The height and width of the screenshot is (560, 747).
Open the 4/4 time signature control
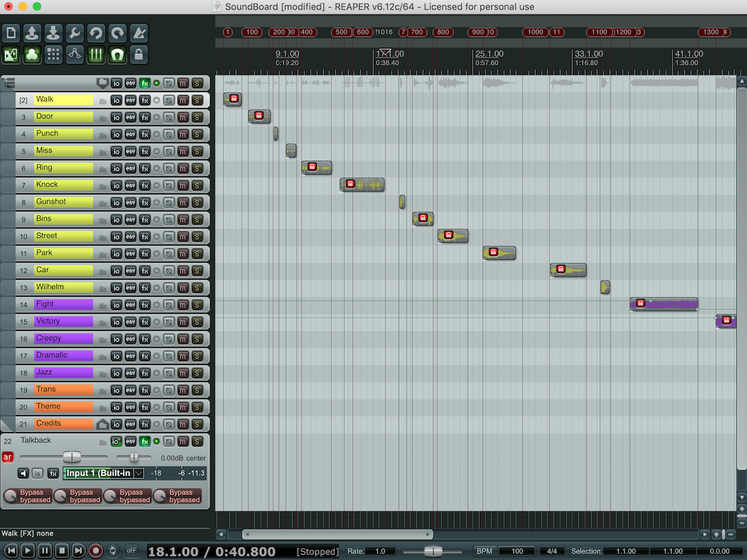coord(552,551)
